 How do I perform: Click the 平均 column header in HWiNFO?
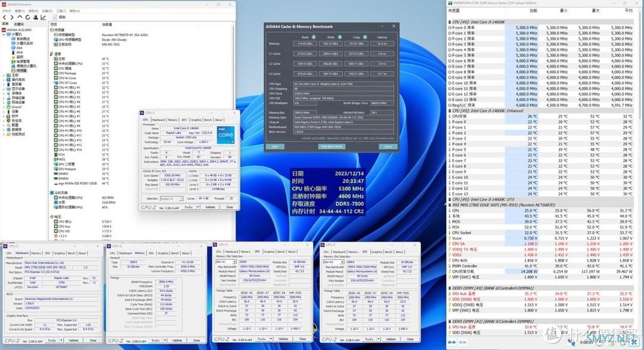[628, 11]
